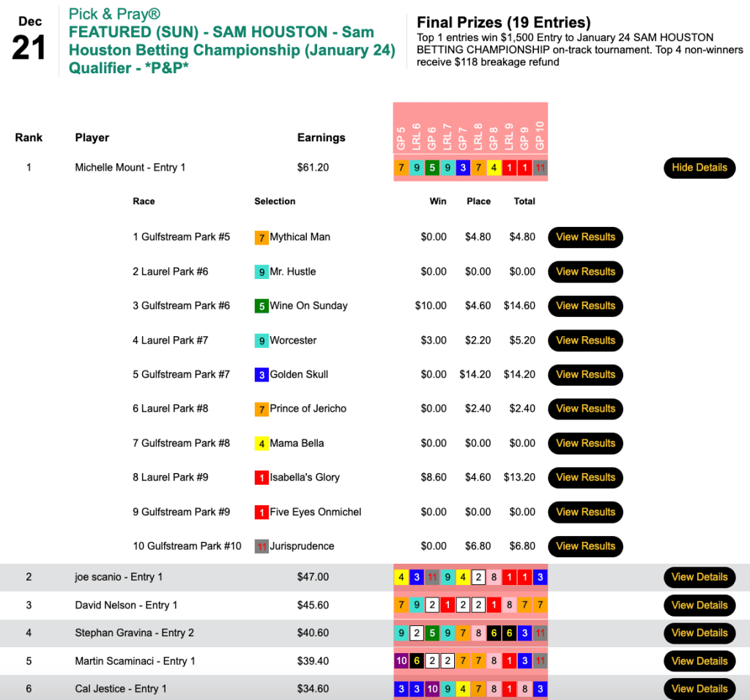The height and width of the screenshot is (700, 750).
Task: Click red number 1 badge beside Isabella's Glory
Action: click(261, 478)
